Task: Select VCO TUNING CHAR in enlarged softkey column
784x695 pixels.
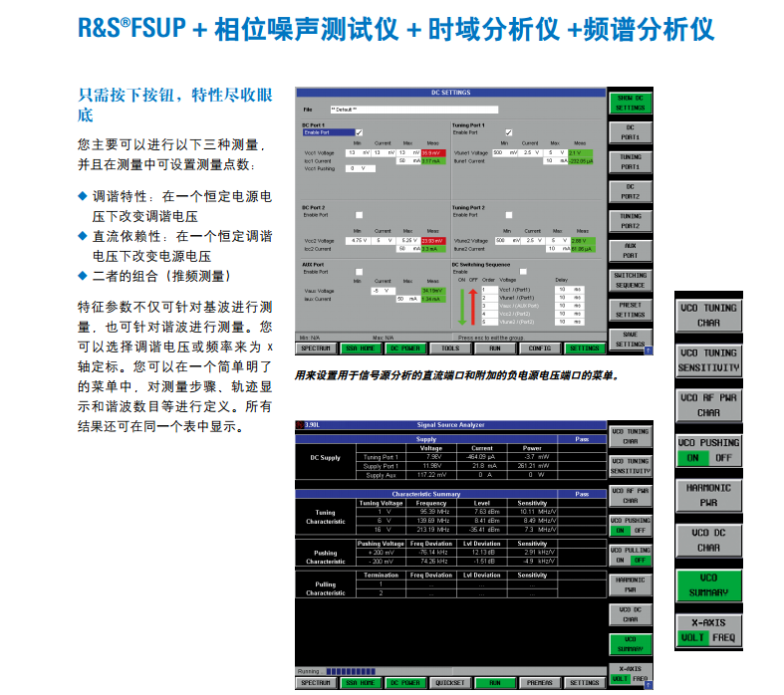Action: (708, 316)
